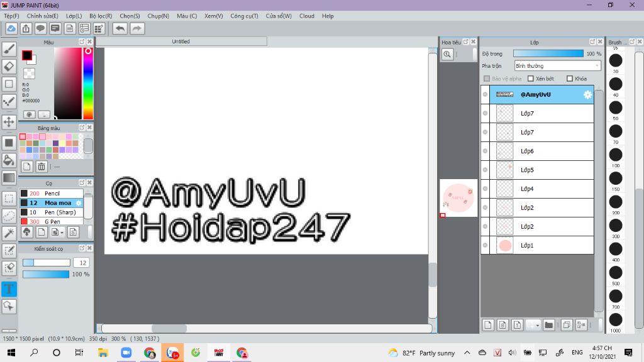Select the Fill rectangle tool

point(9,143)
